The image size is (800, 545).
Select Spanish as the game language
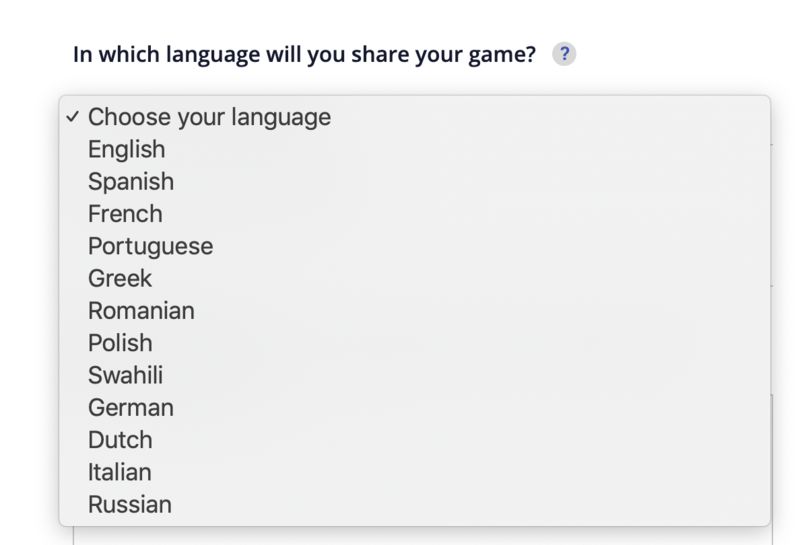click(131, 181)
